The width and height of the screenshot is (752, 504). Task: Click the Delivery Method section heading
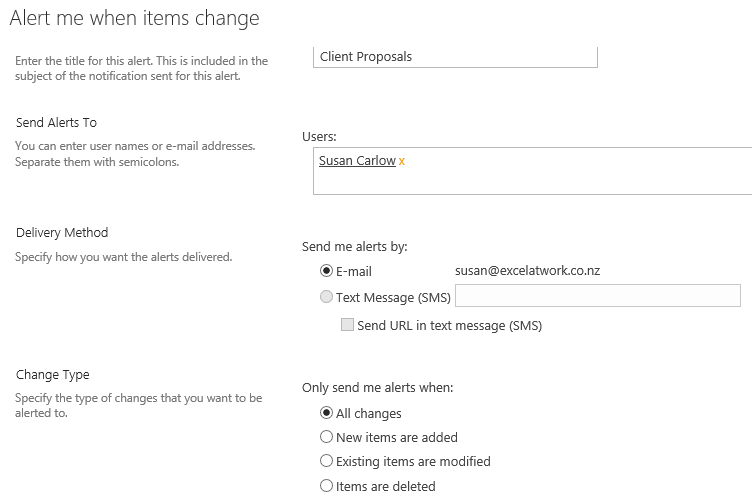62,233
